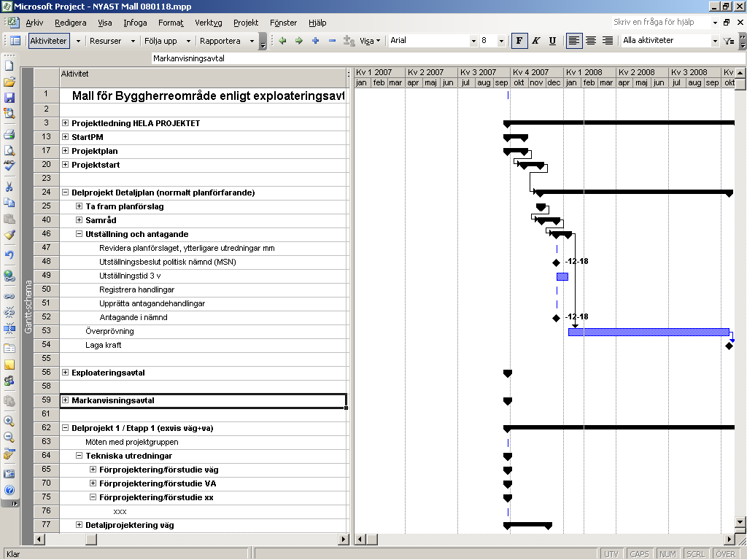Click the Print icon in left toolbar

point(9,134)
